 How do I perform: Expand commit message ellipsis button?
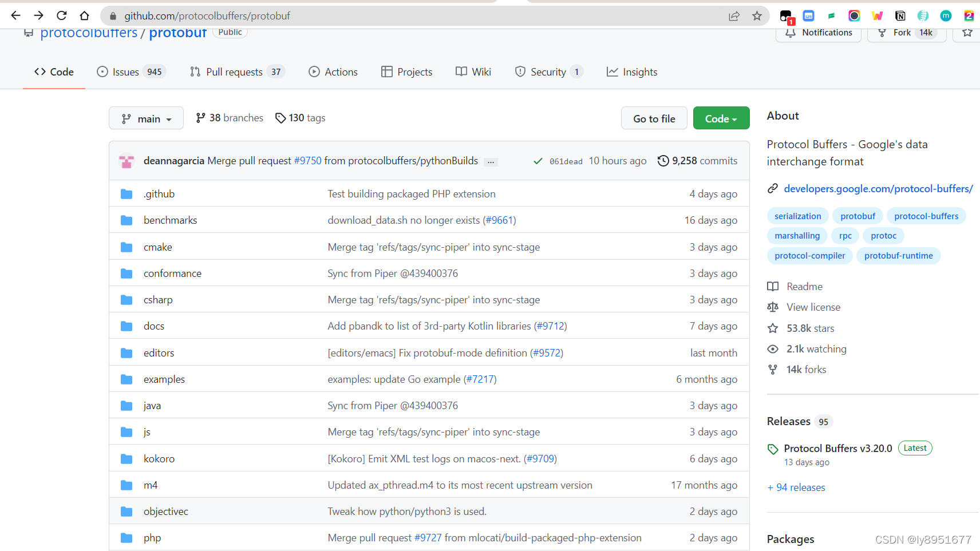[x=491, y=162]
